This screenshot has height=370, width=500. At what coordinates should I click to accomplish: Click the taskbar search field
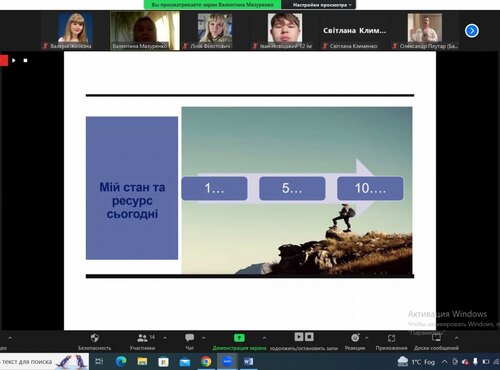click(x=44, y=362)
